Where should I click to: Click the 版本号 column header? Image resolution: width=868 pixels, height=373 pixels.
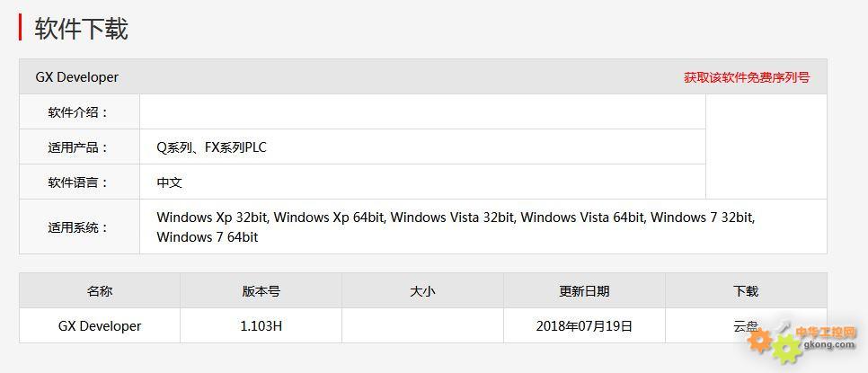[261, 290]
